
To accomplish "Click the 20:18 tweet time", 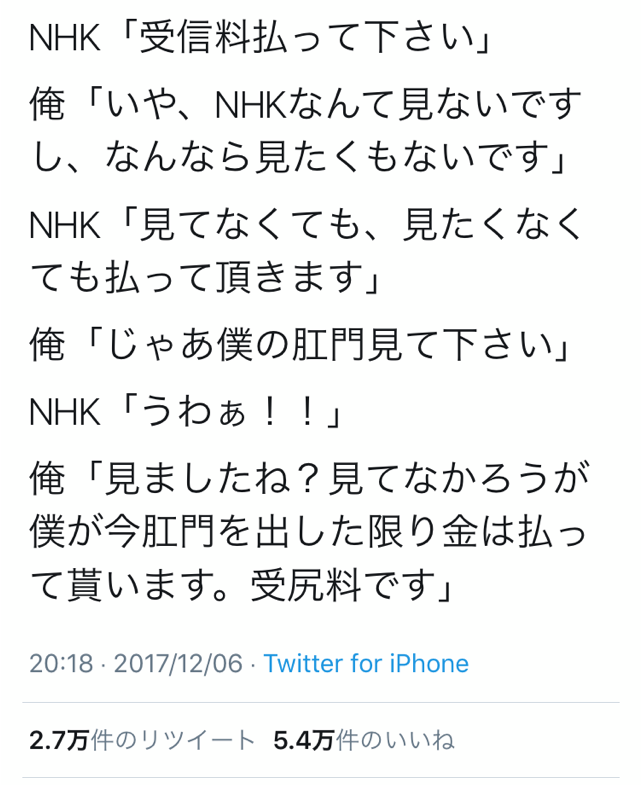I will (61, 663).
